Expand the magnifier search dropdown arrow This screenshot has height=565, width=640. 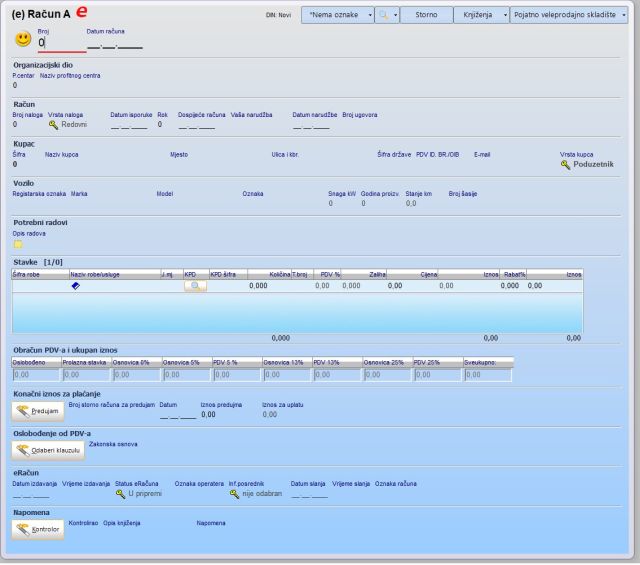(394, 16)
